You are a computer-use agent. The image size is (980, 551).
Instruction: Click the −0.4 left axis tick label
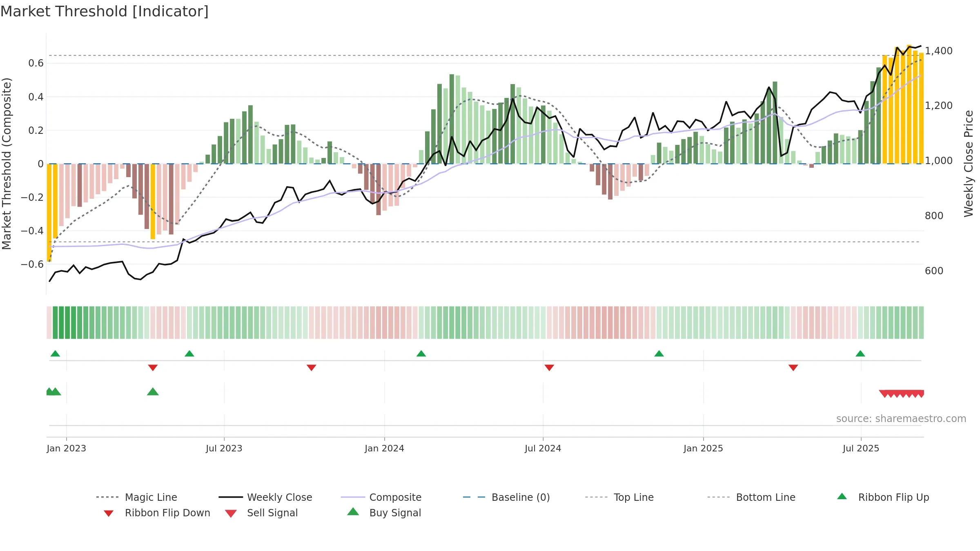[32, 231]
